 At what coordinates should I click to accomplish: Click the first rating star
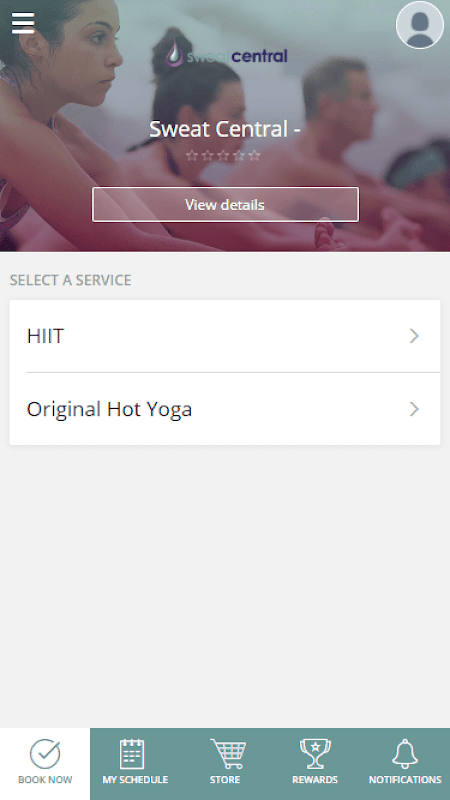click(x=191, y=155)
